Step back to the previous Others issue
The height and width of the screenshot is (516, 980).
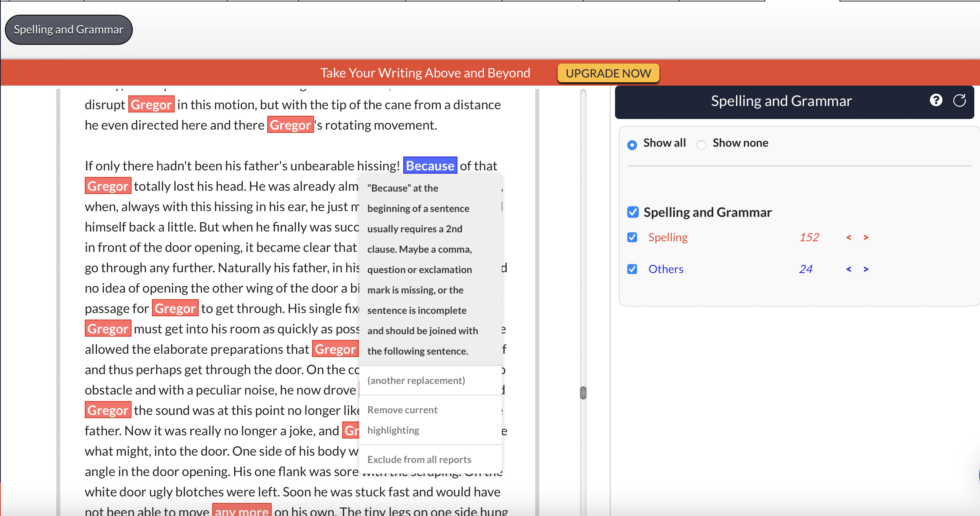tap(849, 269)
